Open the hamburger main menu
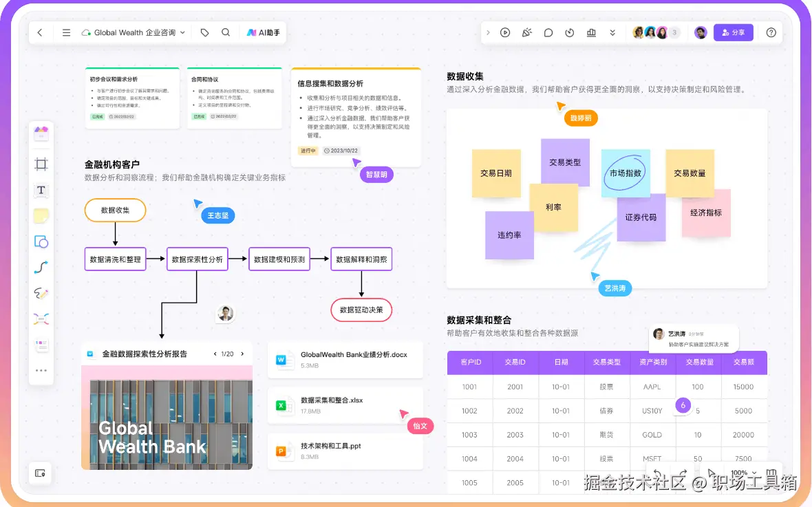The image size is (812, 507). (x=66, y=32)
